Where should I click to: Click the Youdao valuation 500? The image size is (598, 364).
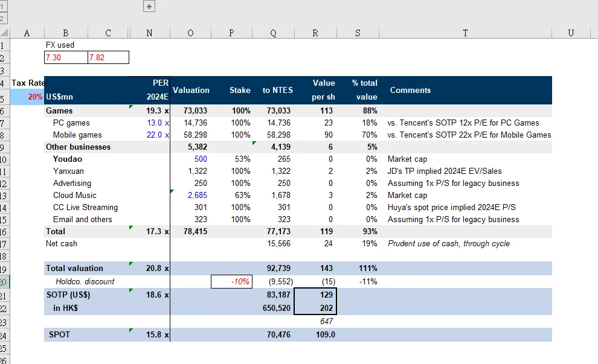(x=190, y=159)
